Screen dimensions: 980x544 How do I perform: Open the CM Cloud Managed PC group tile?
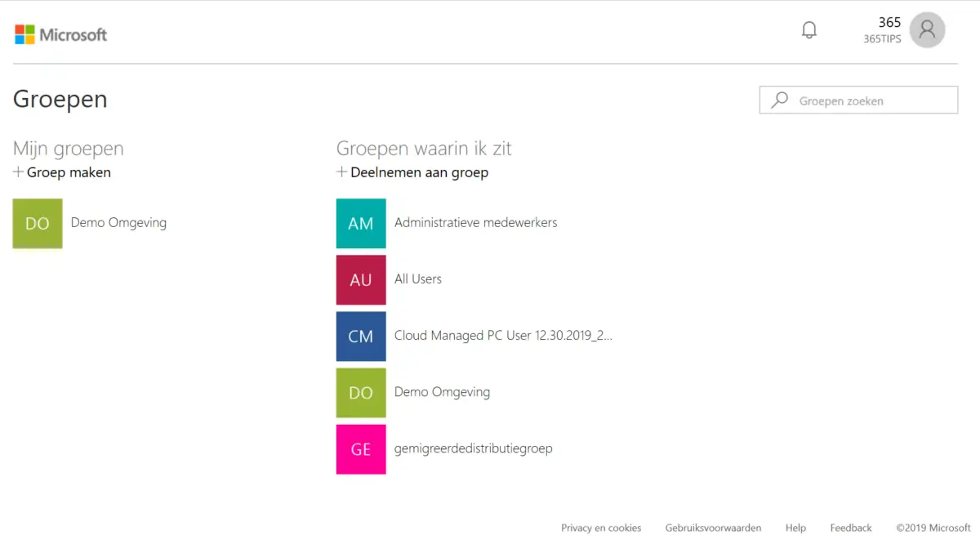pos(360,336)
